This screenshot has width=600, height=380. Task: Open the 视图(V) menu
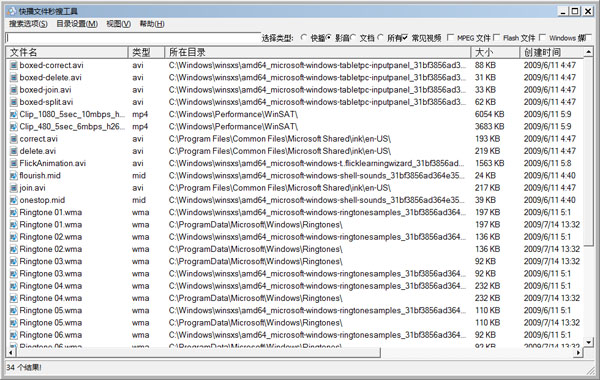click(x=119, y=24)
